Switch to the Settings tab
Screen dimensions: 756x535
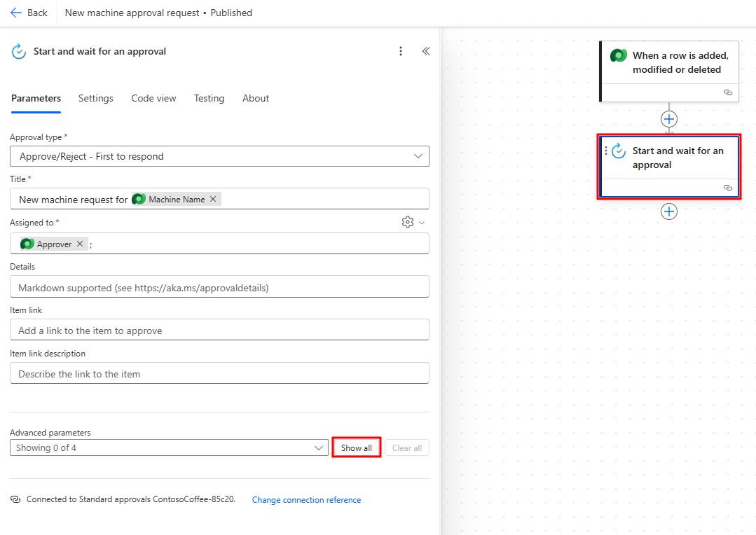point(96,98)
